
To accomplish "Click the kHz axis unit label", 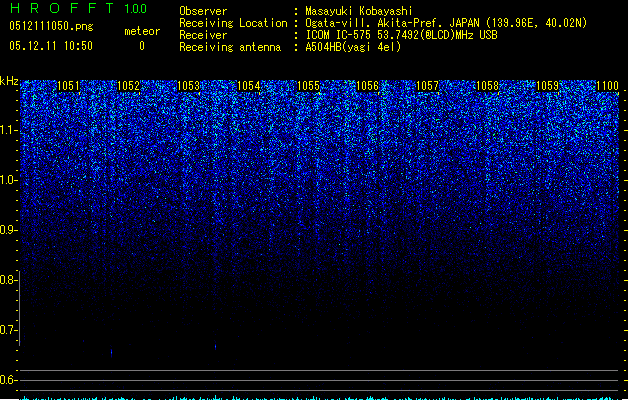I will click(x=9, y=81).
